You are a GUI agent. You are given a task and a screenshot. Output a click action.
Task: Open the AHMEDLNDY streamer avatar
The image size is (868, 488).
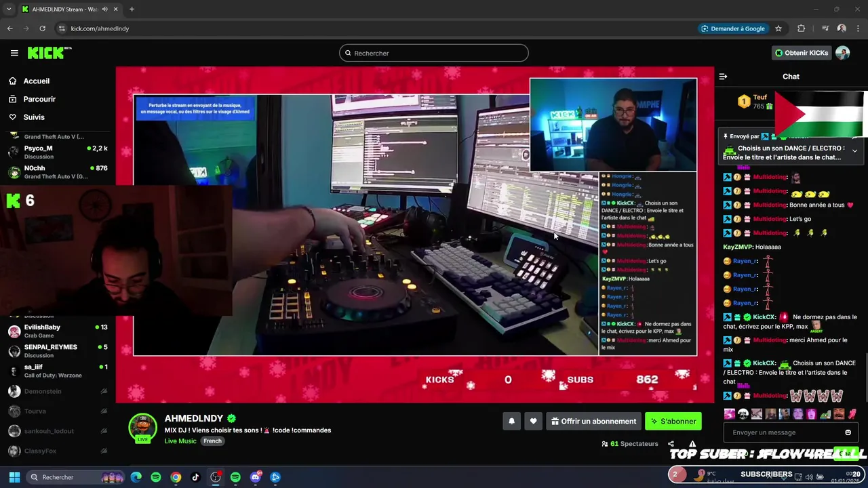coord(142,427)
